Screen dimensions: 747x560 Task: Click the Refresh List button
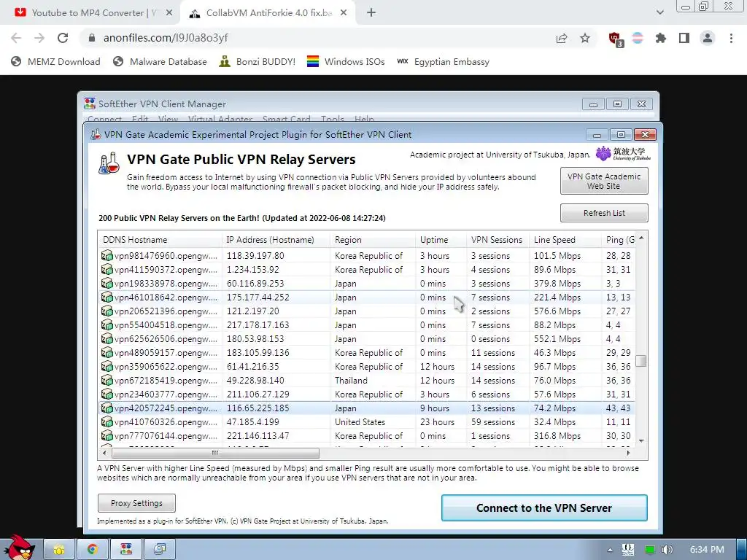(x=604, y=213)
